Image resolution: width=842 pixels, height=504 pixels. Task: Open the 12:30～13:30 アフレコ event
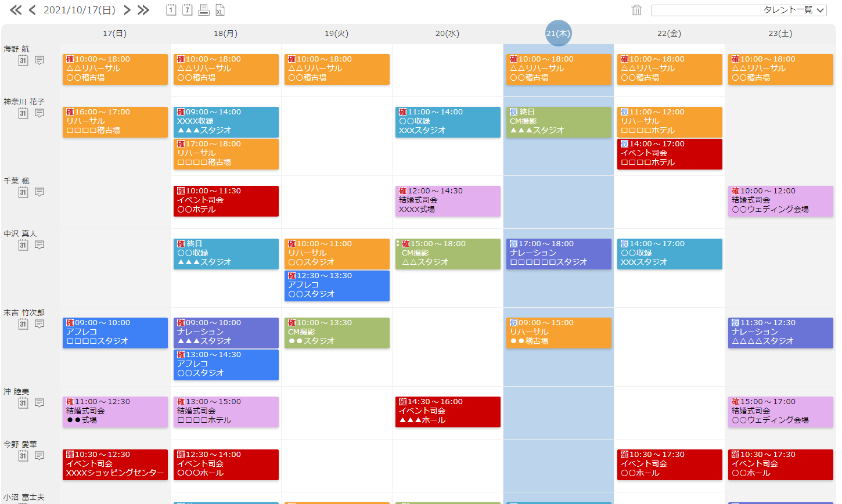[337, 286]
